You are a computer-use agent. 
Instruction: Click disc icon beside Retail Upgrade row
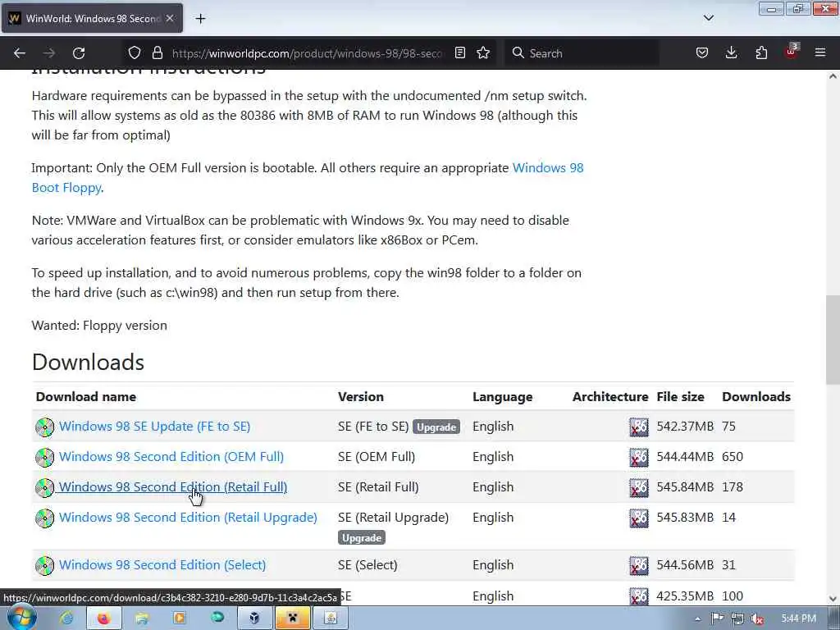click(x=45, y=518)
